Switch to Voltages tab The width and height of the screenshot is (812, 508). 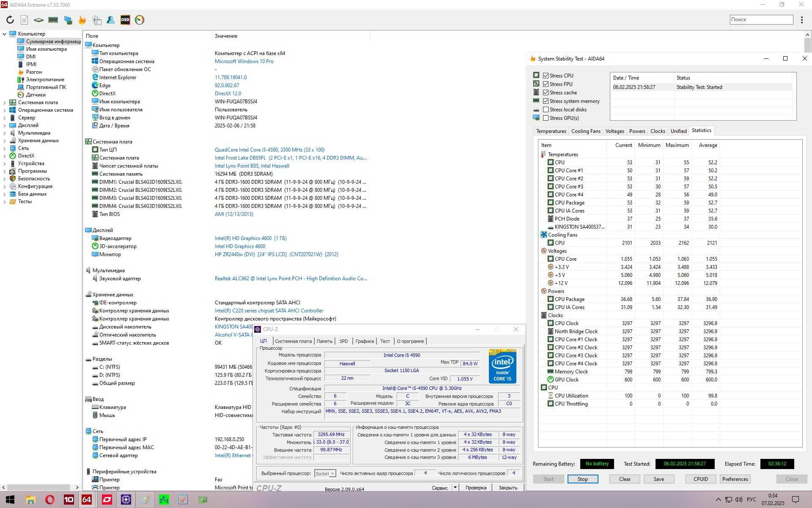click(x=614, y=131)
